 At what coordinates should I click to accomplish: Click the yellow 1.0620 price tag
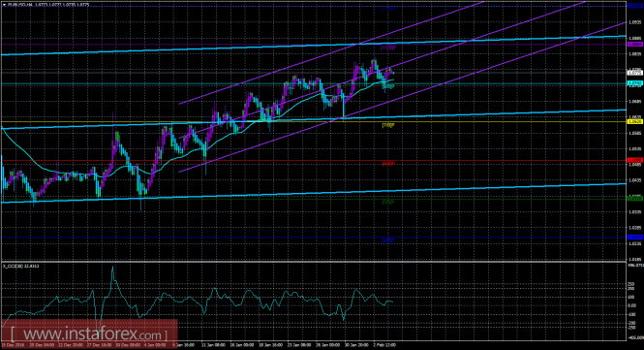pos(635,122)
